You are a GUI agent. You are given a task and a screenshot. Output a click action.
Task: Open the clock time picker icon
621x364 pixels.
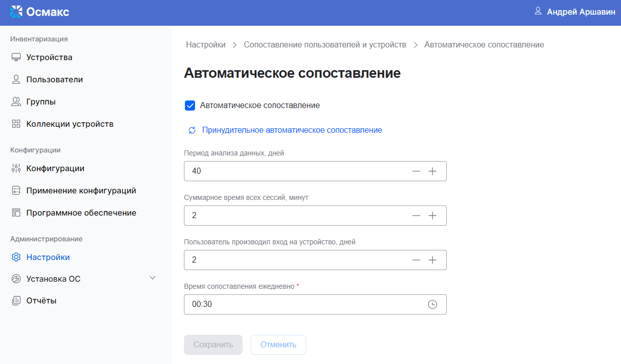click(433, 304)
